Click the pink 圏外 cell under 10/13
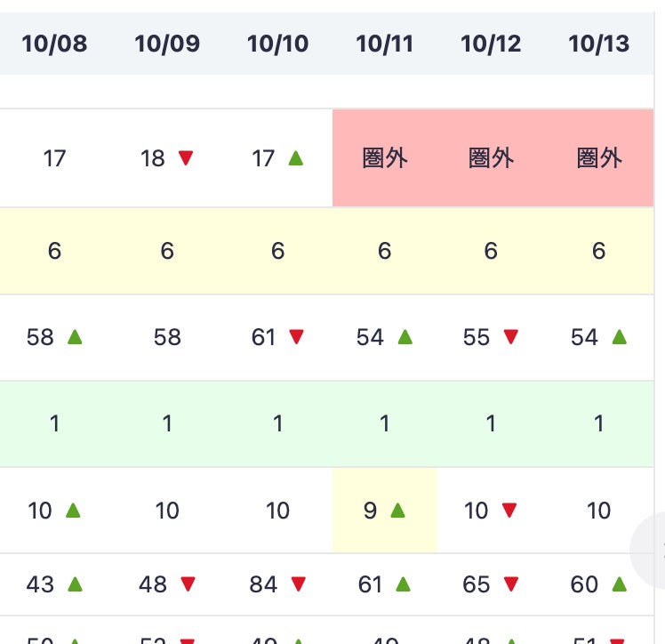Screen dimensions: 665x644 pyautogui.click(x=598, y=158)
